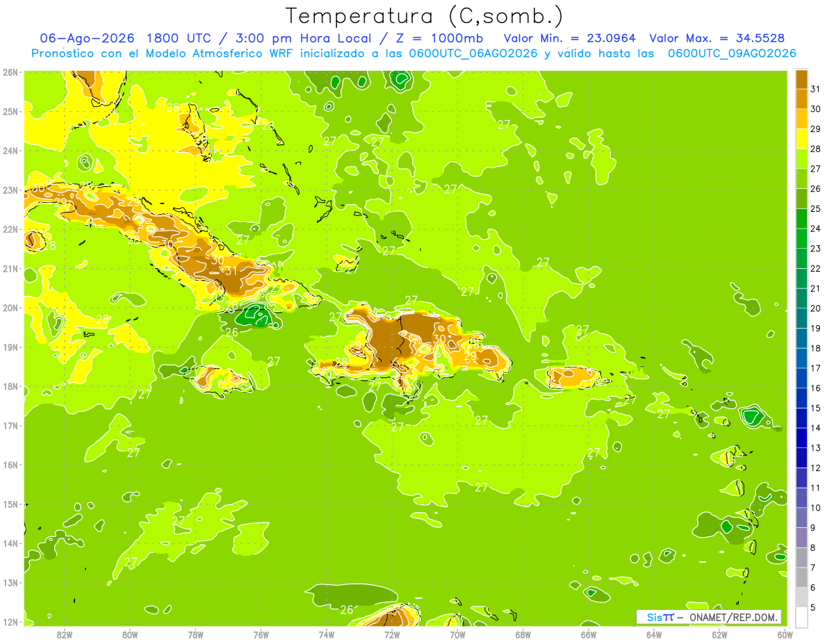
Task: Click the 'Temperatura (C,somb.)' chart title
Action: pos(425,16)
